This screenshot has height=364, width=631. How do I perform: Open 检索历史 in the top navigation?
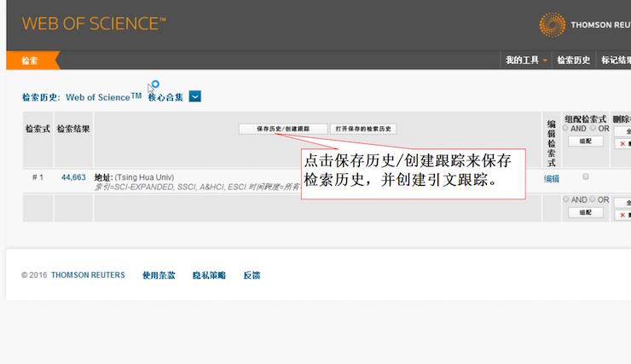574,61
